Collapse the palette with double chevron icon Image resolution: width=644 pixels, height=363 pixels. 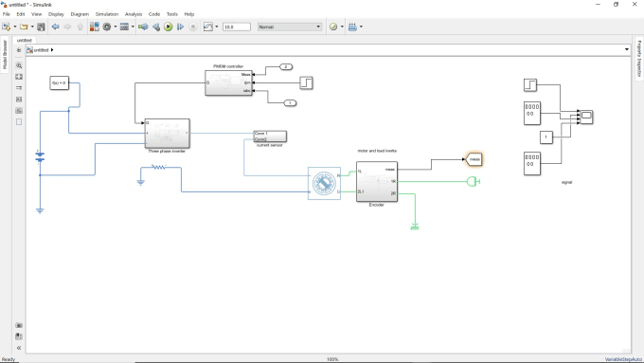coord(19,348)
